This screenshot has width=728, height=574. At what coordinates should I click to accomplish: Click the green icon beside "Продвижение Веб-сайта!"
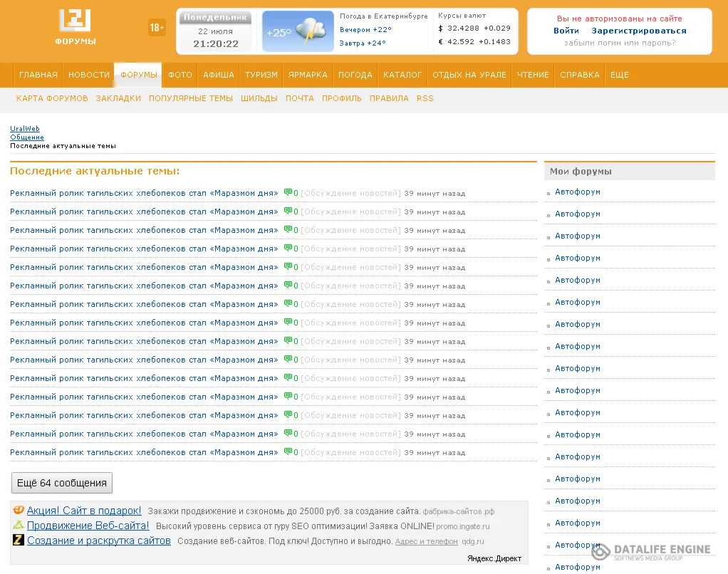[x=19, y=526]
